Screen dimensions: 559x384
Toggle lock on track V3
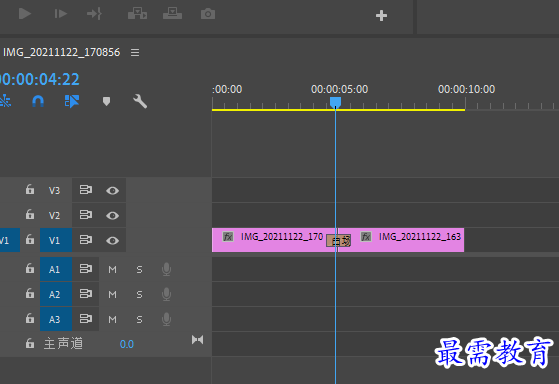tap(30, 189)
